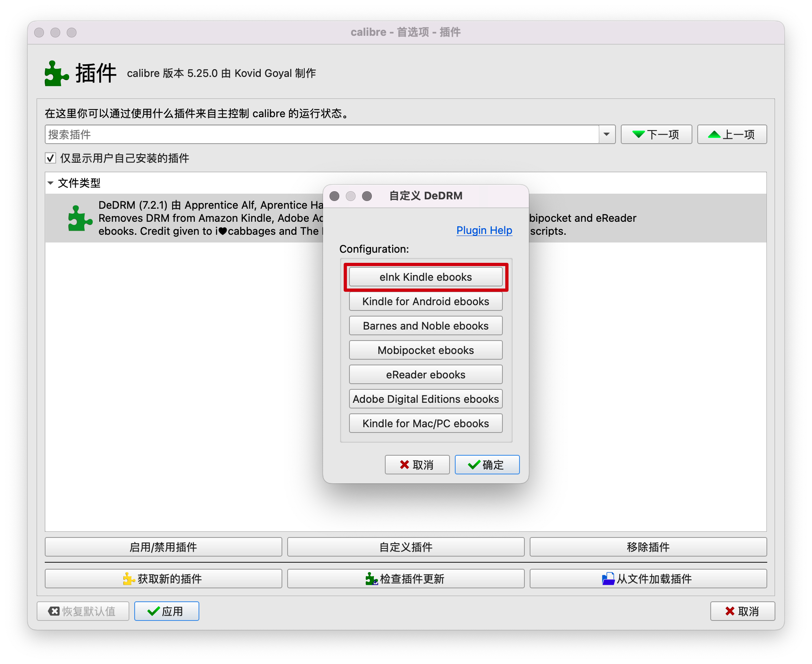Click the large 插件 puzzle header icon

[57, 73]
